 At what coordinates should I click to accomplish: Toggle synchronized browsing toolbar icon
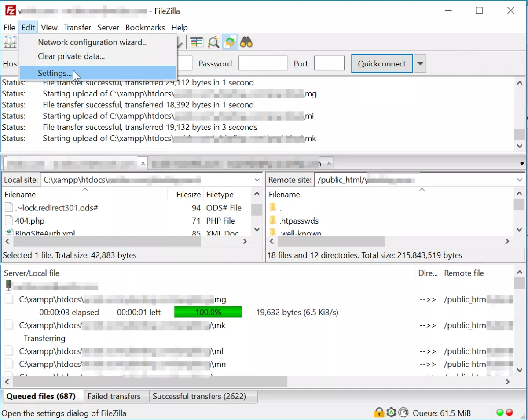(230, 42)
